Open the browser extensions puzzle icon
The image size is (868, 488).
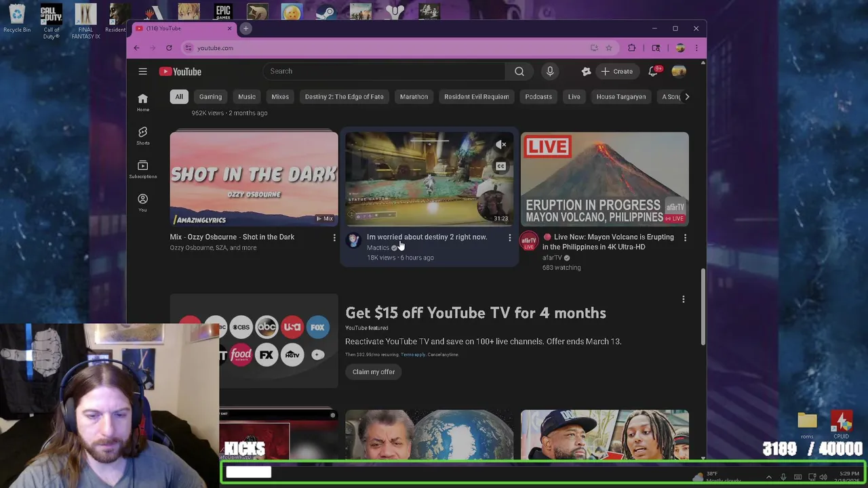point(631,48)
